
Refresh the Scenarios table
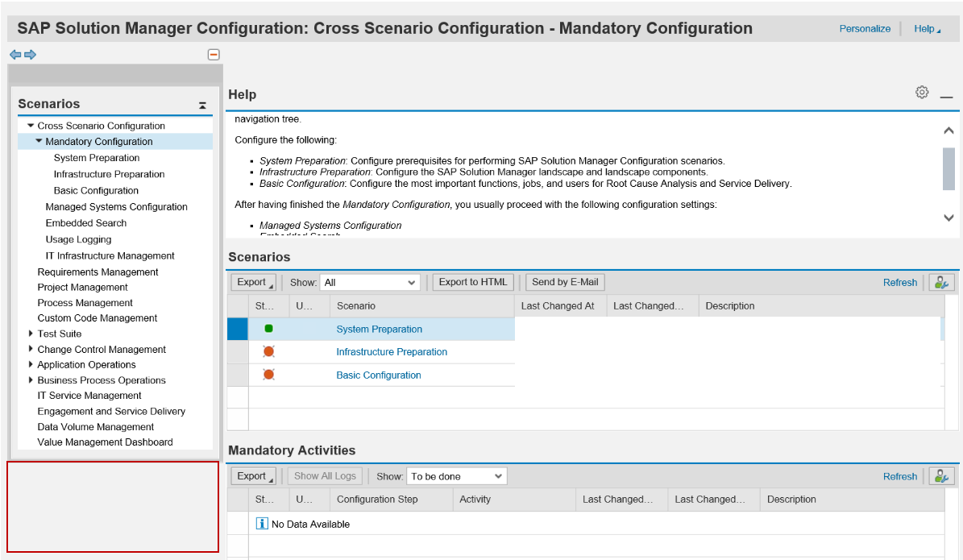900,283
